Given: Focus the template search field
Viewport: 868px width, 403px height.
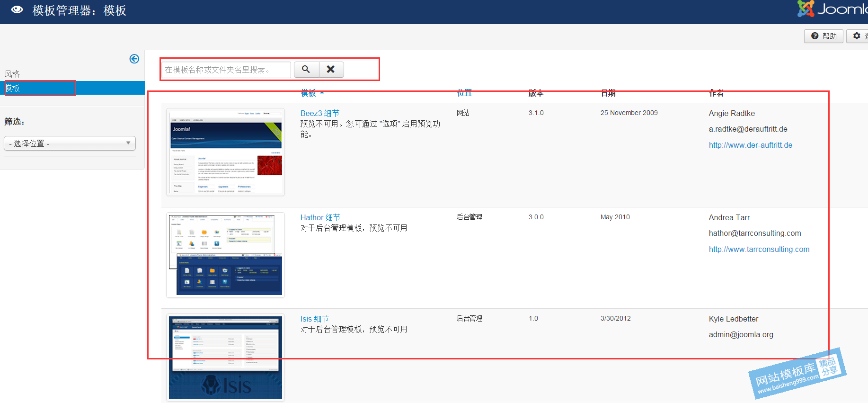Looking at the screenshot, I should point(226,70).
